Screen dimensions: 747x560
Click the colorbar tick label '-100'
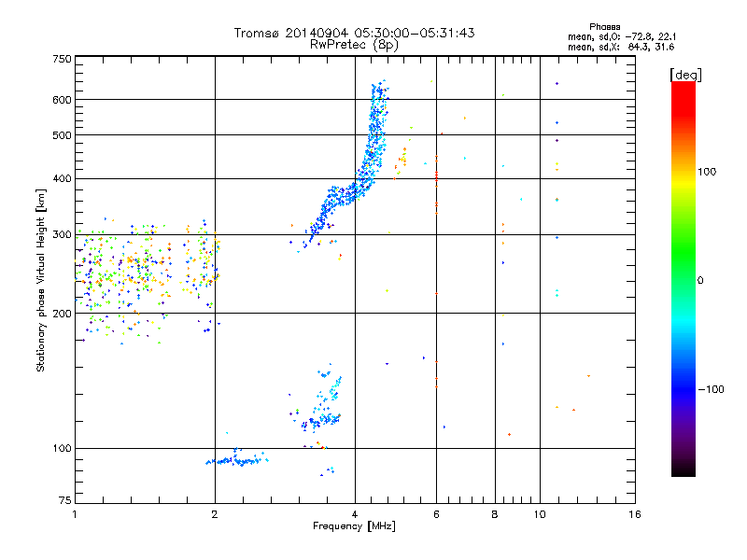tap(711, 389)
